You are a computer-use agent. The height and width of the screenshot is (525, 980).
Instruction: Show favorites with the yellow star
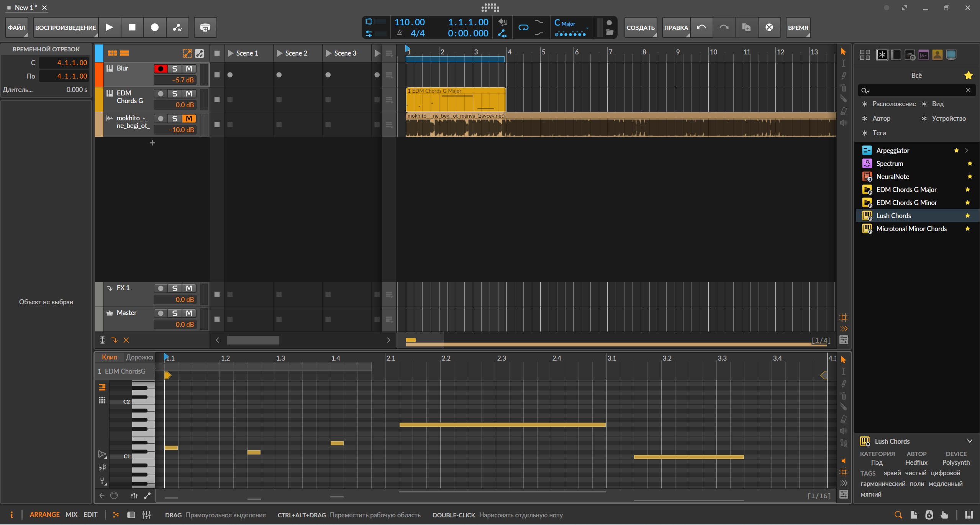tap(968, 75)
